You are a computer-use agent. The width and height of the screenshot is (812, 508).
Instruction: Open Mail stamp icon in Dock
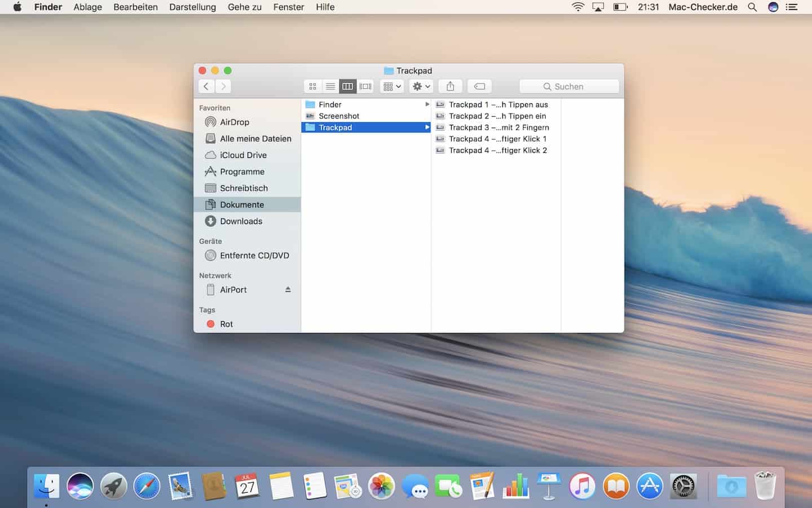[x=180, y=485]
